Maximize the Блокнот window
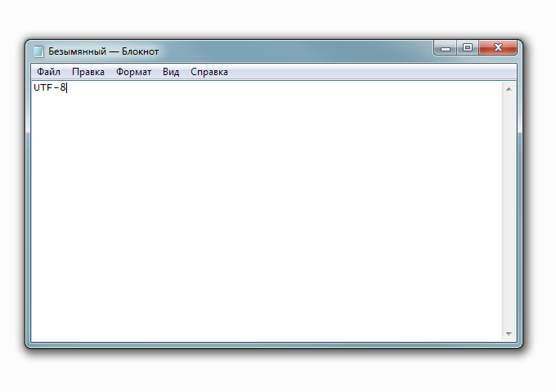 click(468, 49)
